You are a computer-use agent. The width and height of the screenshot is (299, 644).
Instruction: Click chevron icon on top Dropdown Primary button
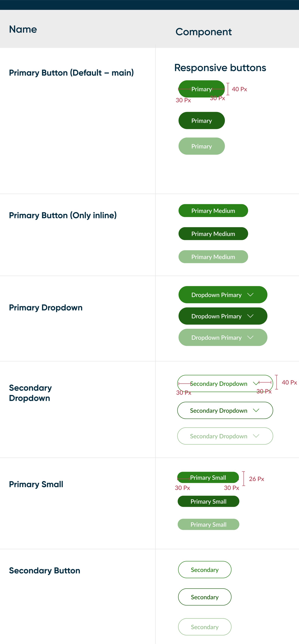pyautogui.click(x=250, y=295)
